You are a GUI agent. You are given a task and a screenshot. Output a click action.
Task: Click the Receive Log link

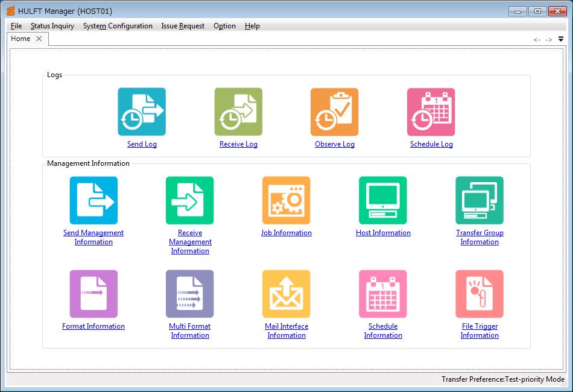[238, 144]
